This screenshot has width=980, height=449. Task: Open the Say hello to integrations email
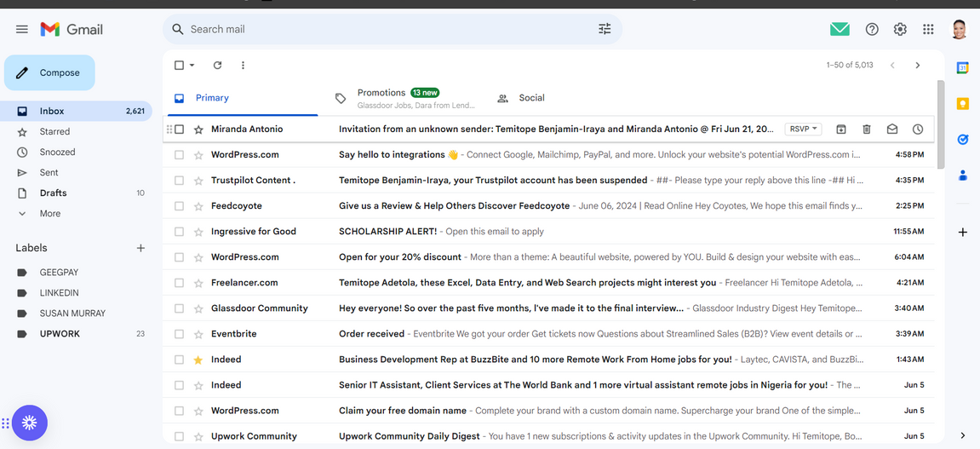(x=550, y=154)
